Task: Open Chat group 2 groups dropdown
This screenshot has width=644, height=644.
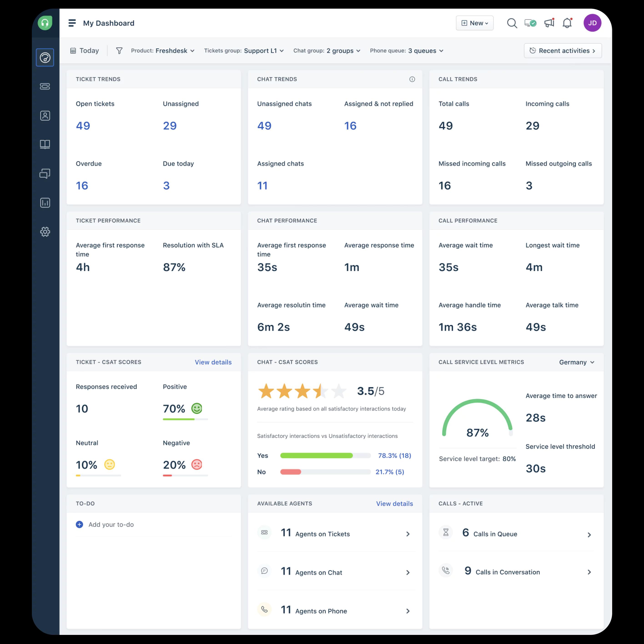Action: [x=327, y=51]
